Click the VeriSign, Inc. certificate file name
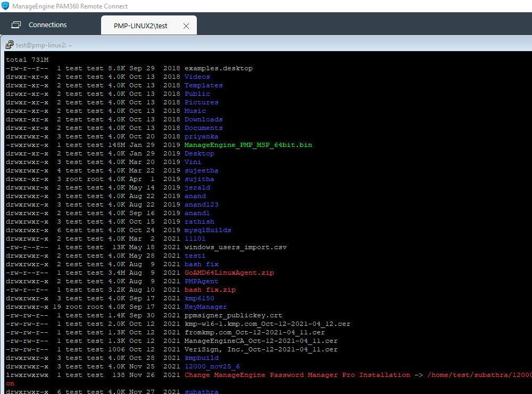The width and height of the screenshot is (532, 394). pos(261,349)
